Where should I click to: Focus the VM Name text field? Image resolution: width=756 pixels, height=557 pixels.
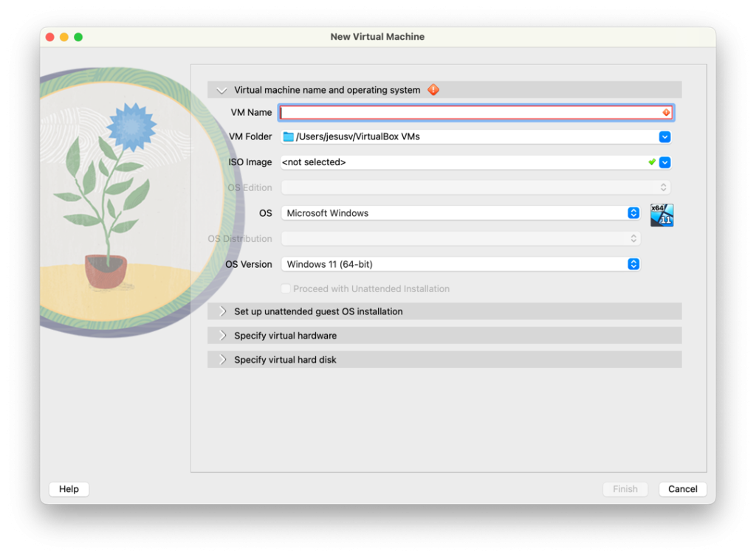[x=470, y=113]
